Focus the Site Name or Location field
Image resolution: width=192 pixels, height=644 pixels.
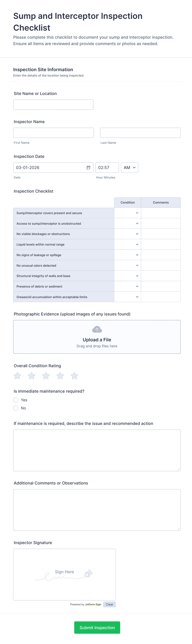click(53, 105)
